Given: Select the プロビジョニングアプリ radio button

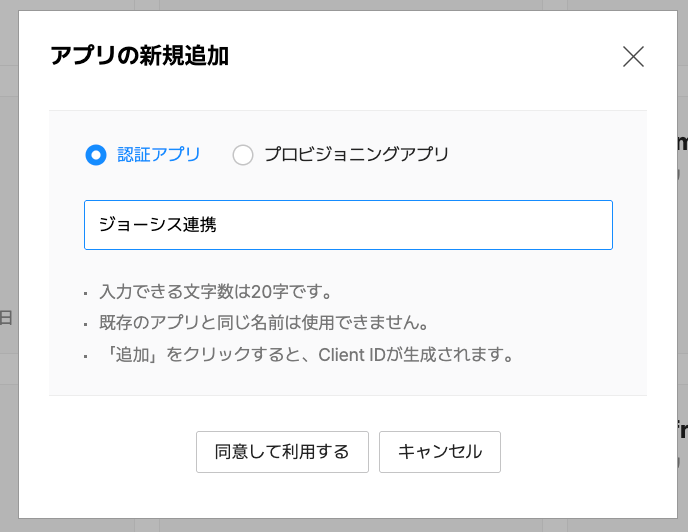Looking at the screenshot, I should click(242, 155).
